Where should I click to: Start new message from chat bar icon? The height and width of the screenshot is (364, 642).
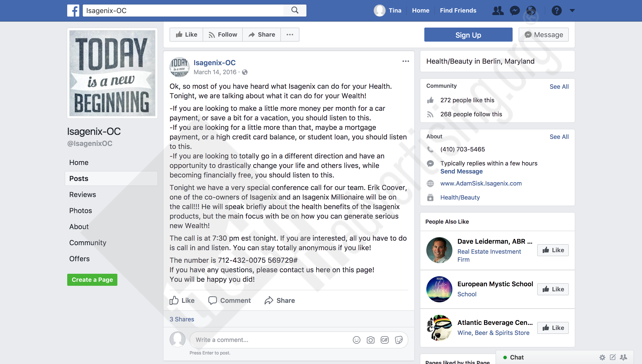point(613,357)
